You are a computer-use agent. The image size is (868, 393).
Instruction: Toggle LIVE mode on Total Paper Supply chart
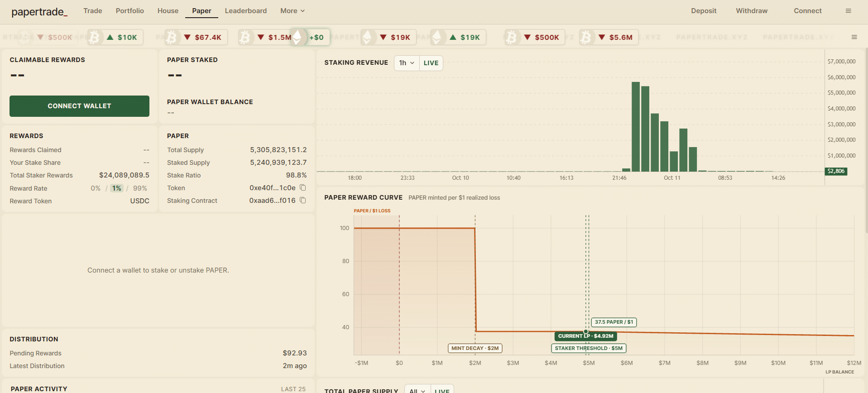pos(442,390)
